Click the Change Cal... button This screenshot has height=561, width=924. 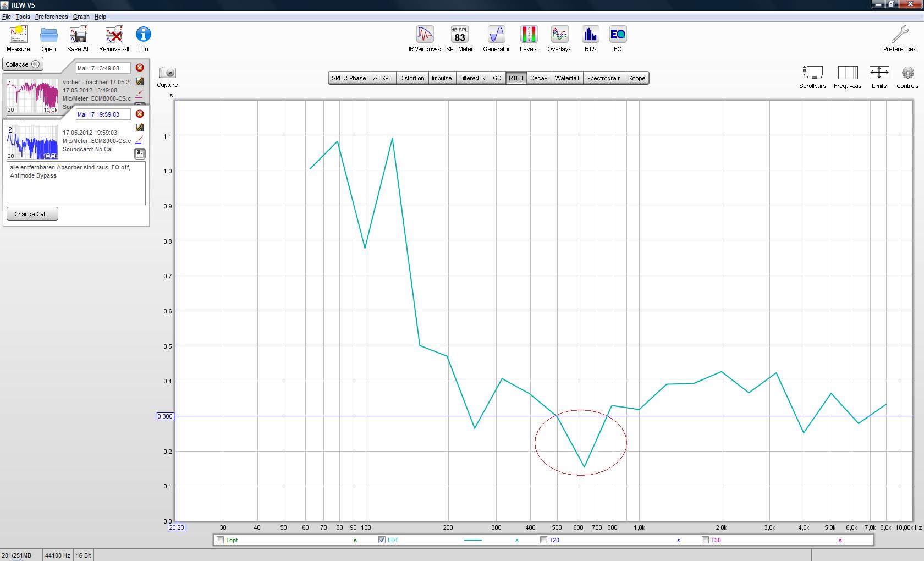[x=32, y=214]
